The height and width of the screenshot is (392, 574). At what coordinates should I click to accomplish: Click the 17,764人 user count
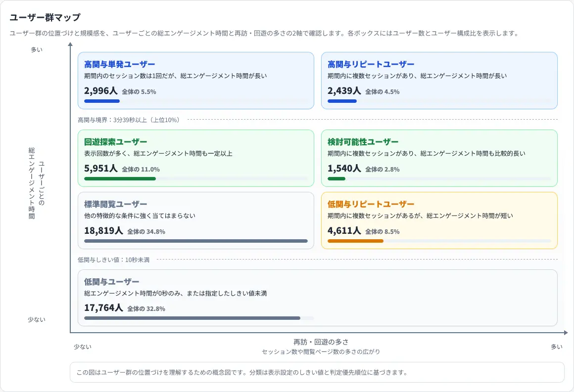click(103, 308)
